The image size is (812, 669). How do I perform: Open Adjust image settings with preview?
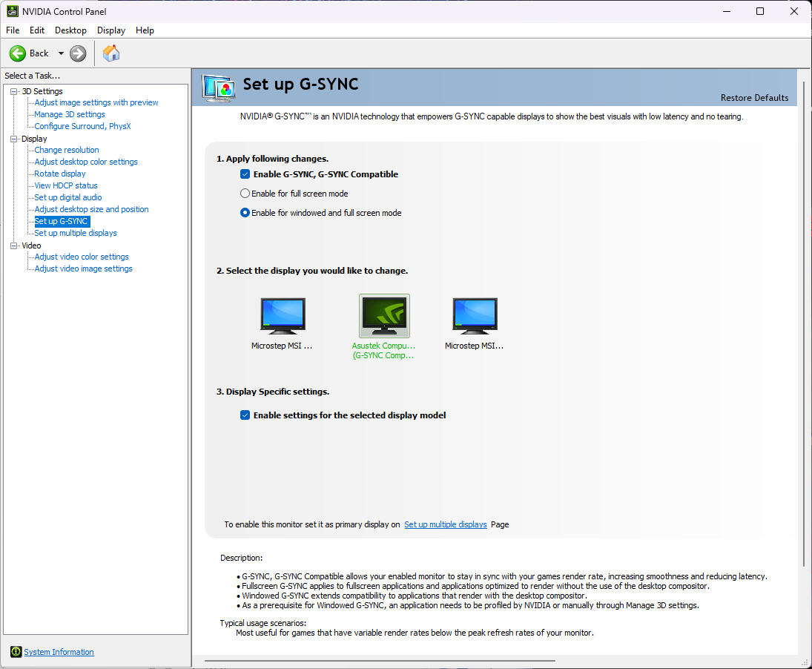click(96, 102)
